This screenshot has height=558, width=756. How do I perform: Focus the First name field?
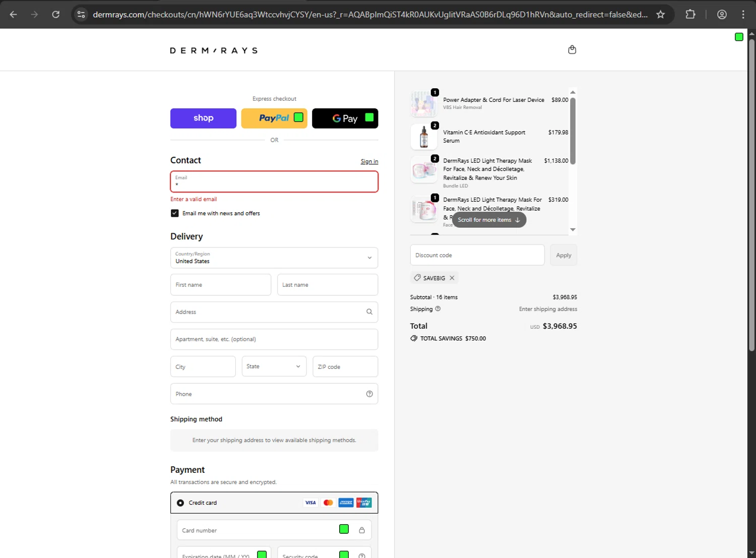(221, 285)
